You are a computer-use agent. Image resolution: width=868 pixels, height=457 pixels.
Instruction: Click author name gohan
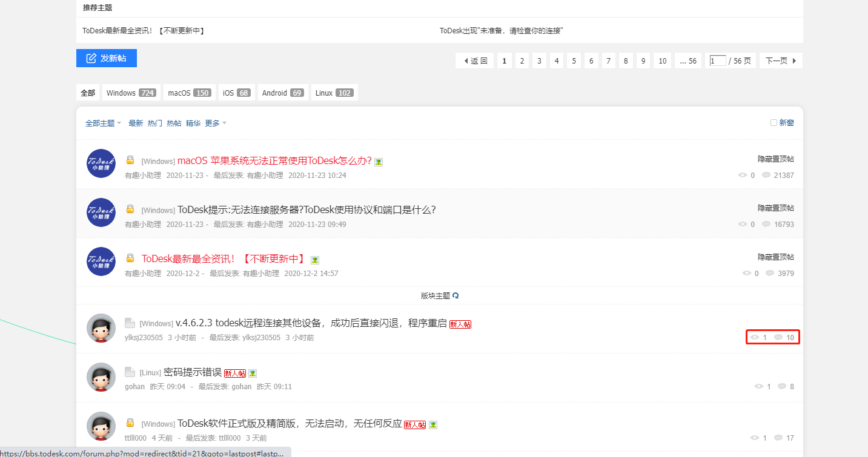click(x=134, y=386)
